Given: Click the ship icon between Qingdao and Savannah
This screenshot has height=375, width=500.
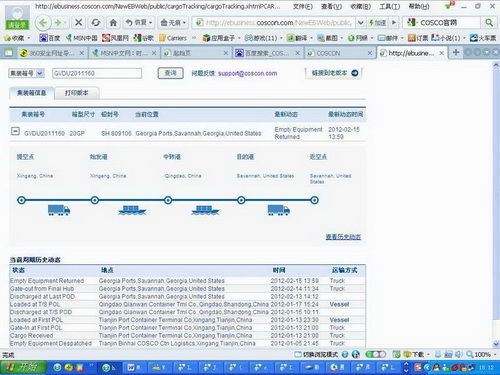Looking at the screenshot, I should coord(205,210).
